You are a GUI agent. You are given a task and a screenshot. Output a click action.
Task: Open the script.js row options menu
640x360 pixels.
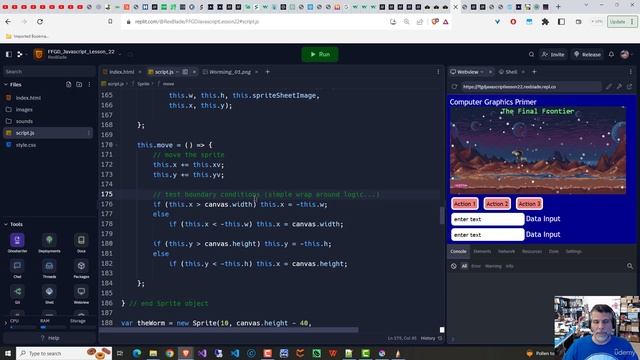(89, 133)
